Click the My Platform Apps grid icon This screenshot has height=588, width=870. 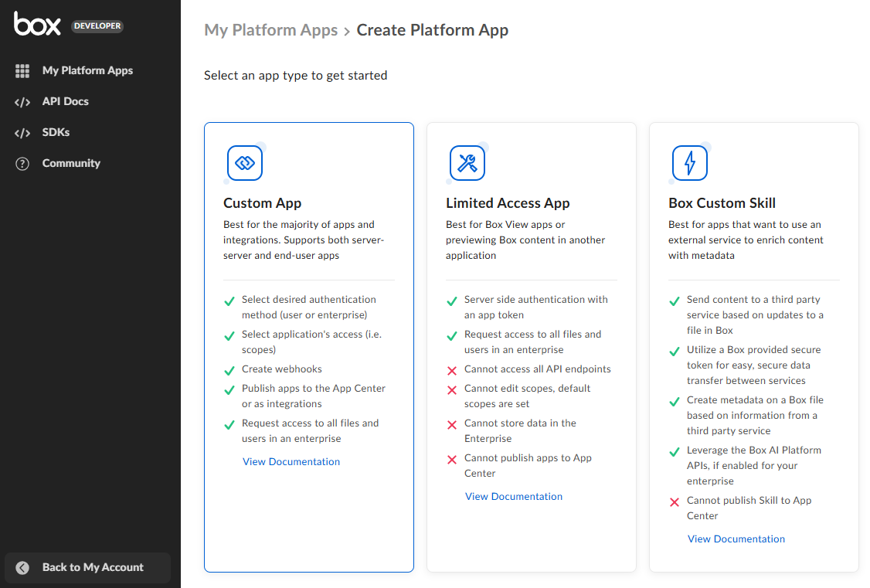[x=22, y=70]
